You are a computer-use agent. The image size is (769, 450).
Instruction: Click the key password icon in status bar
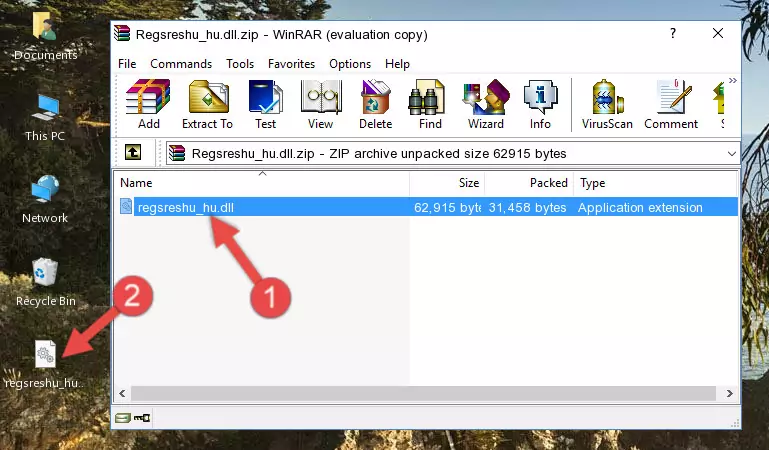[142, 418]
